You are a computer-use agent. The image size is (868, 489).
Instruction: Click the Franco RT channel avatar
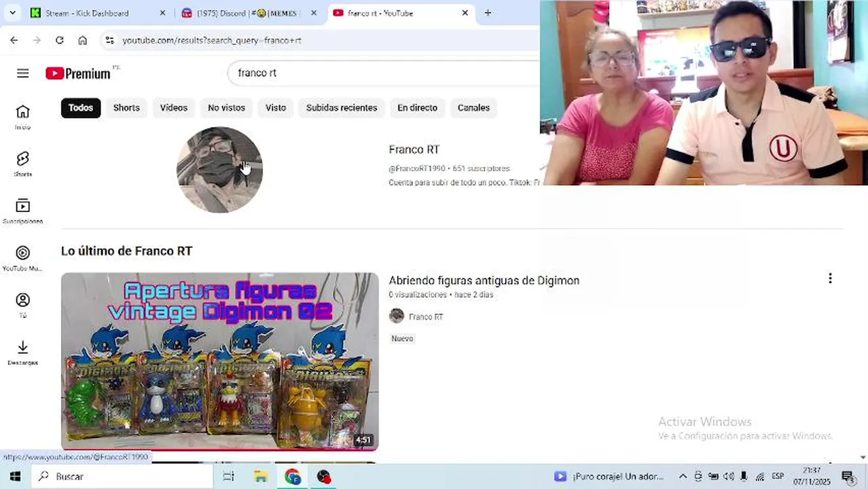pyautogui.click(x=219, y=170)
